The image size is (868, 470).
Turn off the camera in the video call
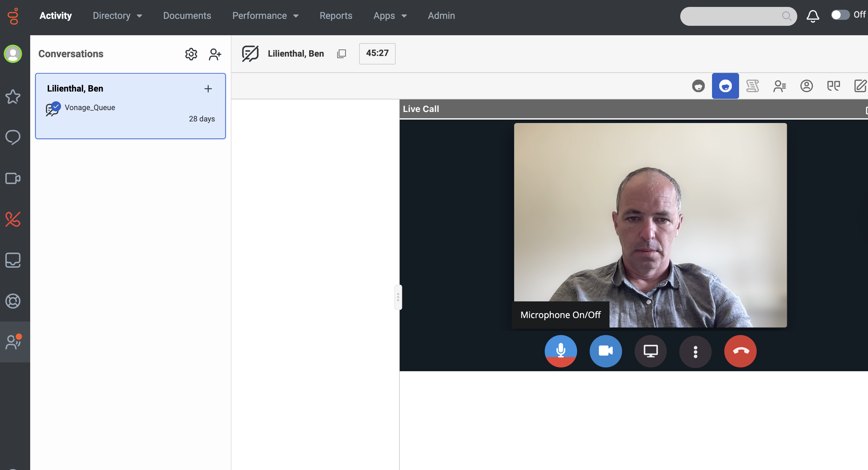tap(605, 351)
